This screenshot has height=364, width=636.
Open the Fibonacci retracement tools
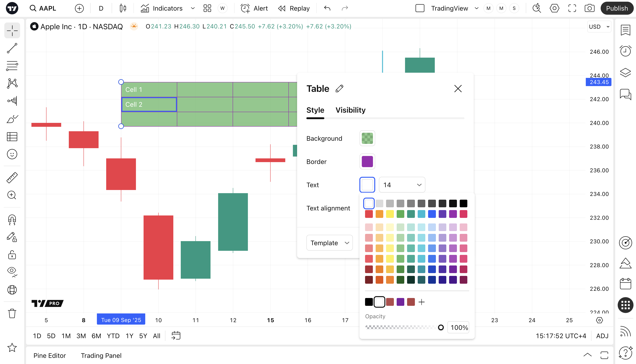coord(12,66)
